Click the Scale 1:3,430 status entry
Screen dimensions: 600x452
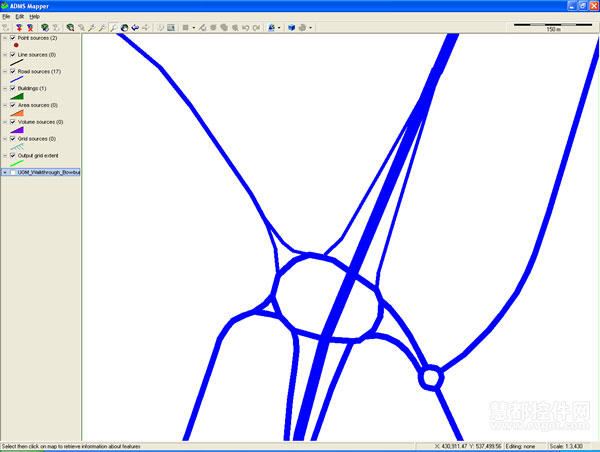point(566,446)
